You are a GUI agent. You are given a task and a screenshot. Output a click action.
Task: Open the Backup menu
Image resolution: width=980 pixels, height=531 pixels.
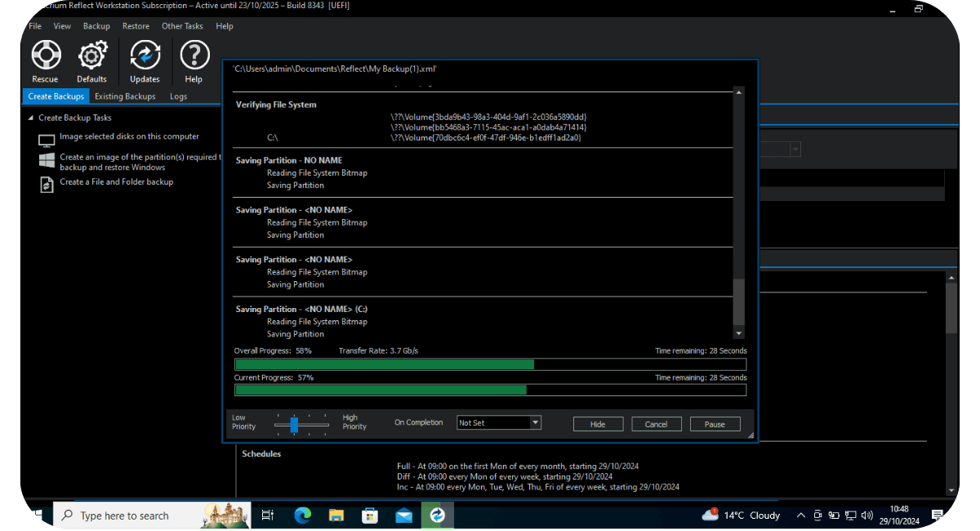coord(96,26)
